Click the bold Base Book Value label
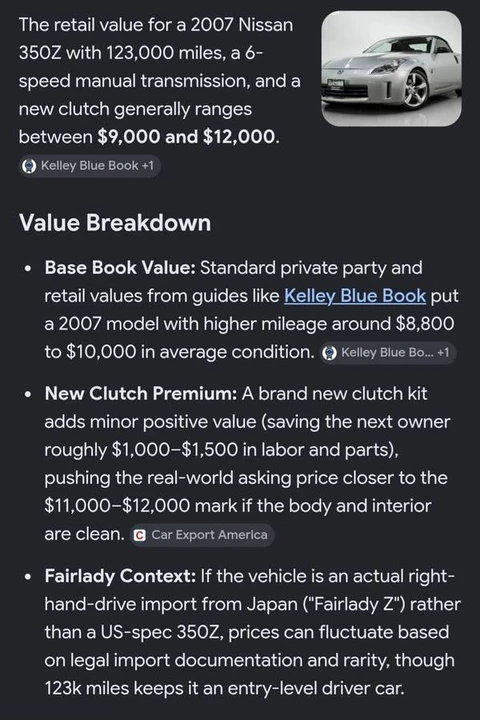Viewport: 480px width, 720px height. [120, 268]
